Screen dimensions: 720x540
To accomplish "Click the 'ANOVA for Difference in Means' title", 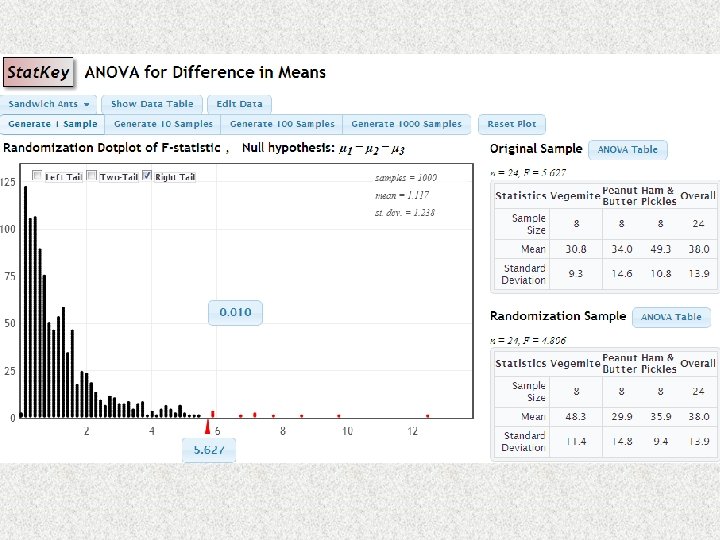I will [205, 73].
